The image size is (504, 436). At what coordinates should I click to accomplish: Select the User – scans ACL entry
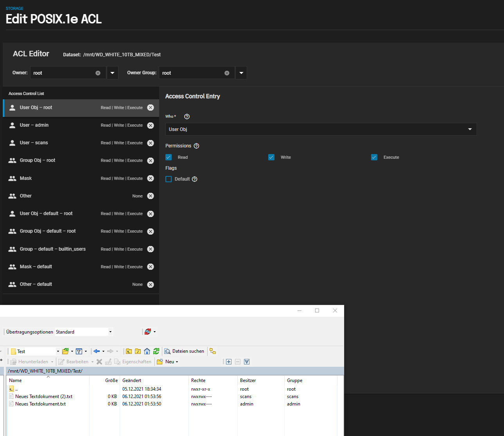coord(81,143)
